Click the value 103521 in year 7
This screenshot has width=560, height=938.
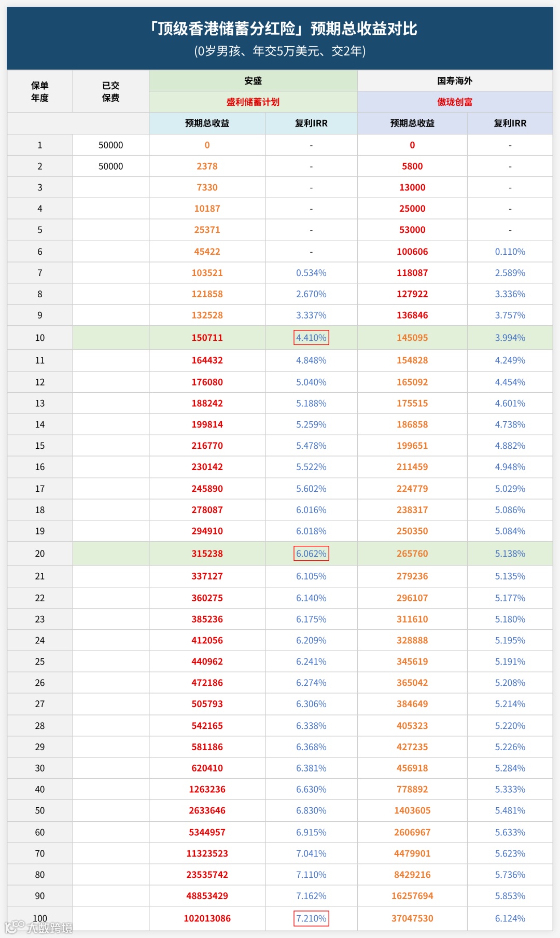[x=207, y=273]
